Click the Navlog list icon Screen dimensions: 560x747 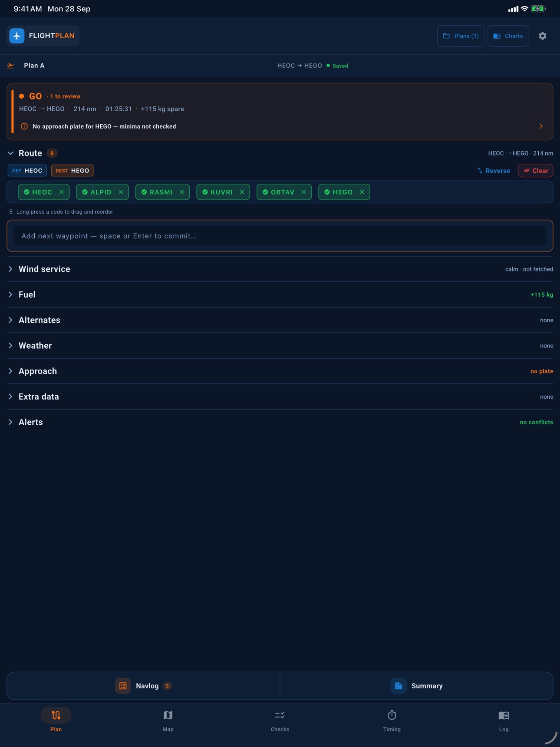point(123,686)
